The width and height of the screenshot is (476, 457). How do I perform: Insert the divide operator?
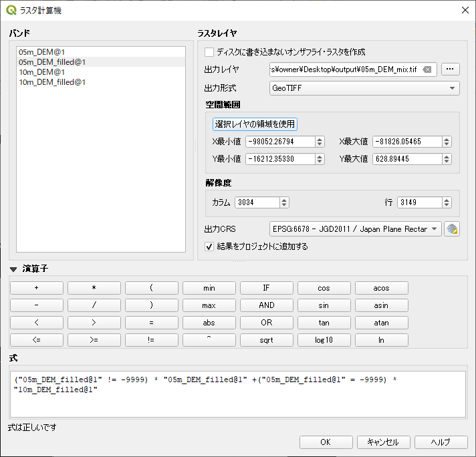[x=94, y=305]
